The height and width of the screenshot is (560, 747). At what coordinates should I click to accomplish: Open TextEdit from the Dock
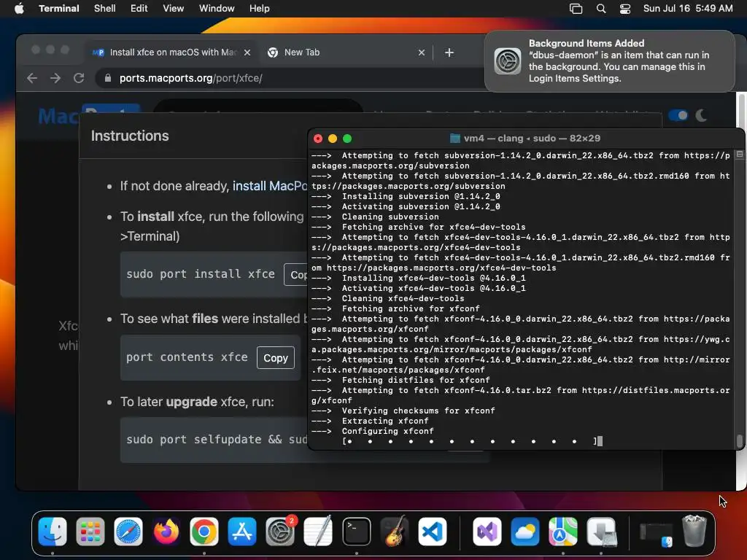coord(318,532)
